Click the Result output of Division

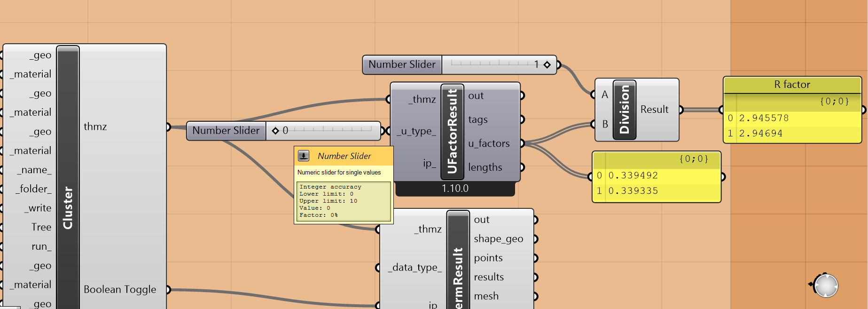(x=654, y=110)
